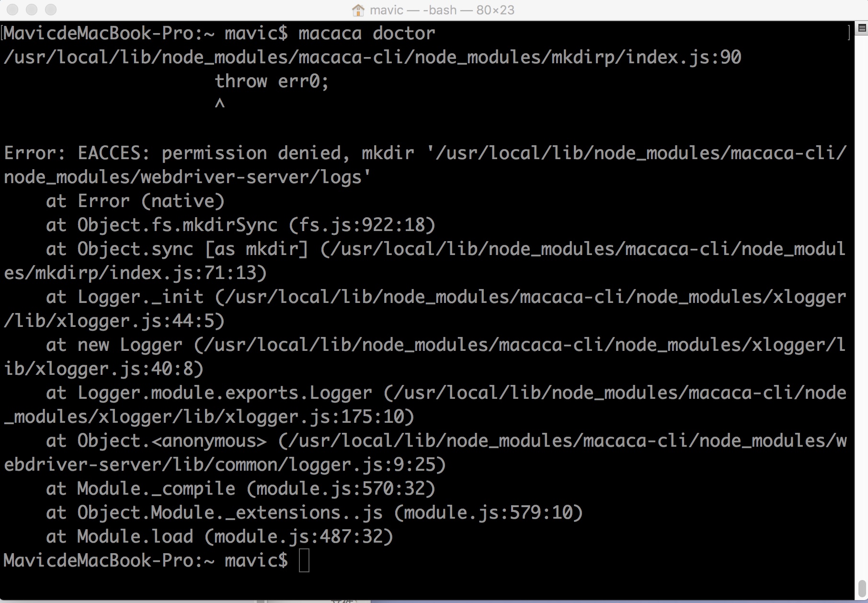Viewport: 868px width, 603px height.
Task: Click the 'webdriver-server/logs' path text
Action: pyautogui.click(x=251, y=177)
